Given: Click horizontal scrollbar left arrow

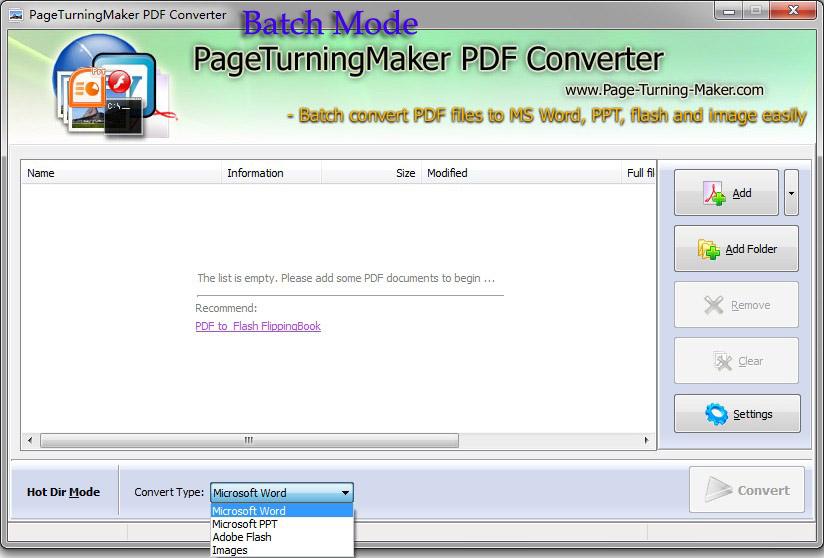Looking at the screenshot, I should 30,440.
